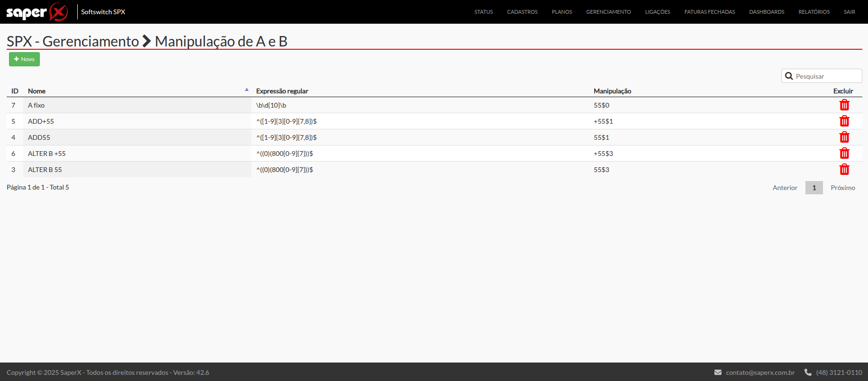The height and width of the screenshot is (381, 868).
Task: Log out using SAIR
Action: click(849, 12)
